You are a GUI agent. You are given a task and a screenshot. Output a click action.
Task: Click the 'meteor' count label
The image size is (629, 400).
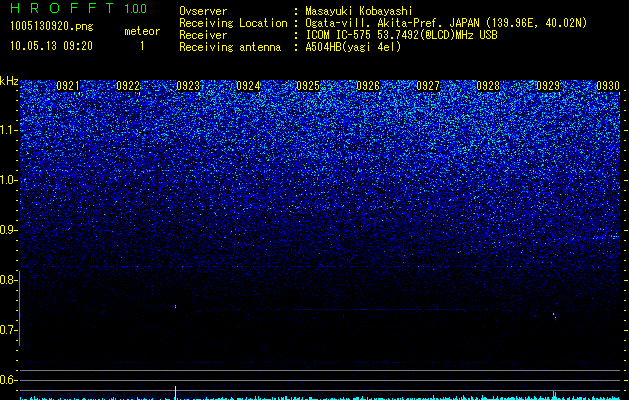pyautogui.click(x=142, y=31)
